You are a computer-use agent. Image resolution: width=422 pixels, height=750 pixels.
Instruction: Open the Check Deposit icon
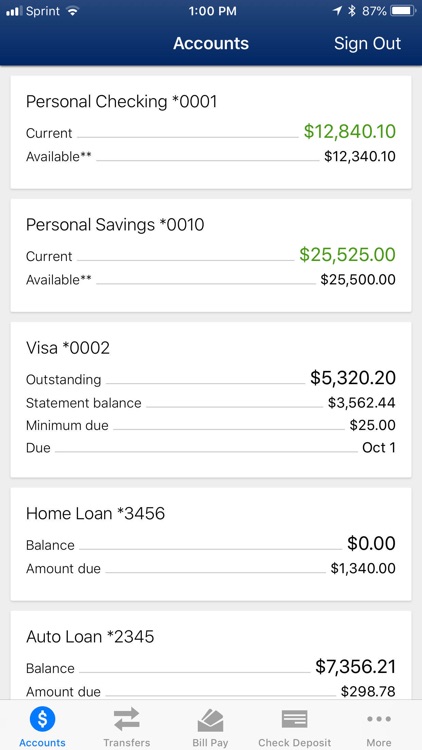(x=294, y=719)
